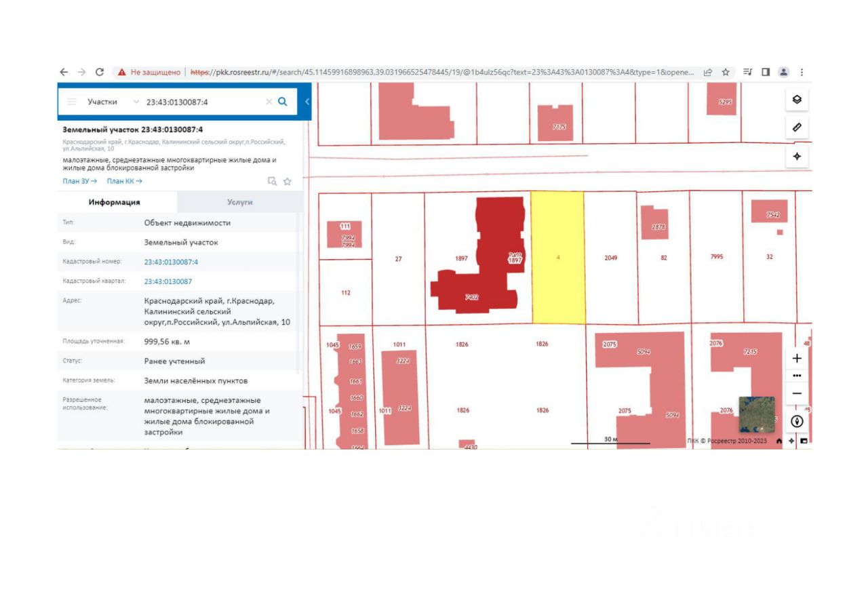Click the small star icon in map footer
This screenshot has height=613, width=868.
point(791,441)
